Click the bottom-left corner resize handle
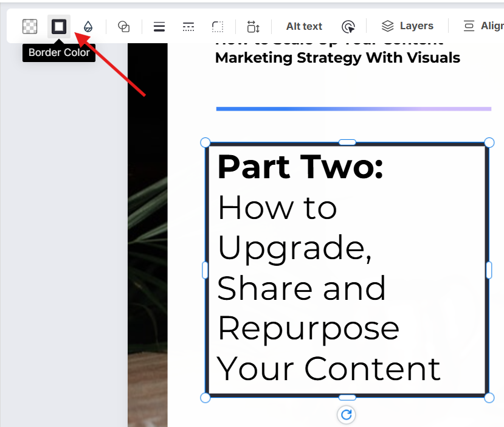 [205, 397]
